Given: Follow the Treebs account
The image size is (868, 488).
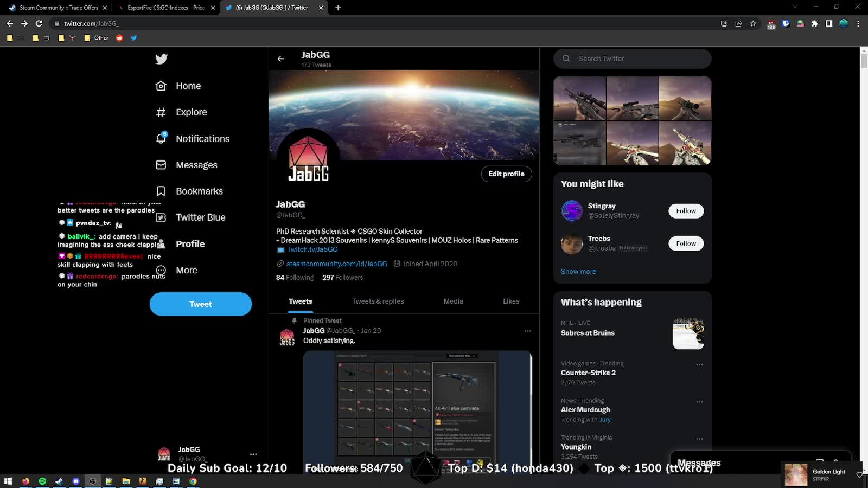Looking at the screenshot, I should [686, 243].
